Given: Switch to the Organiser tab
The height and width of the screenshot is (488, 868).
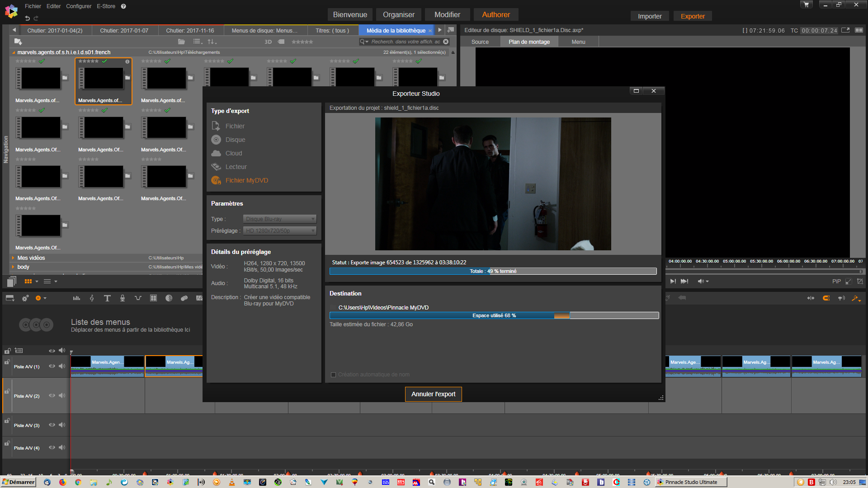Looking at the screenshot, I should coord(398,14).
